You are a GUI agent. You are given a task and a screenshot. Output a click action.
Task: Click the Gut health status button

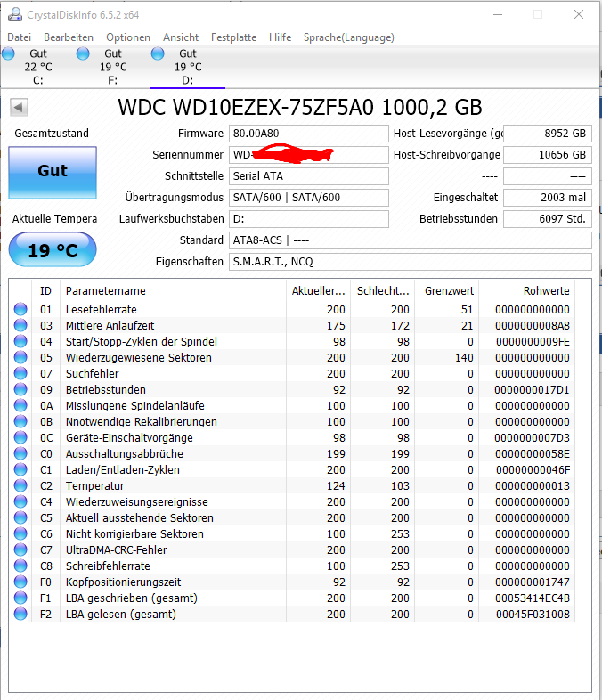(53, 172)
